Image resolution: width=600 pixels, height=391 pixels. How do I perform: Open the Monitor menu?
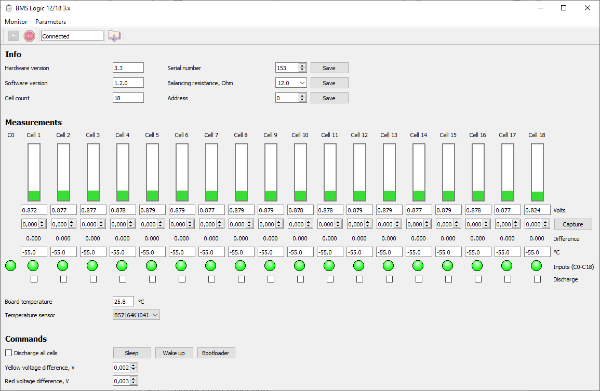(16, 22)
